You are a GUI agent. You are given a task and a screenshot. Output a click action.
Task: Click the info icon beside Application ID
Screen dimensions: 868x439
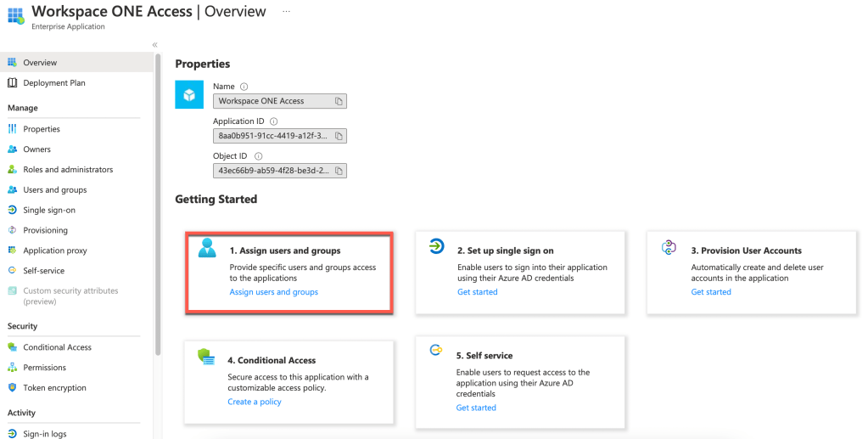[273, 121]
